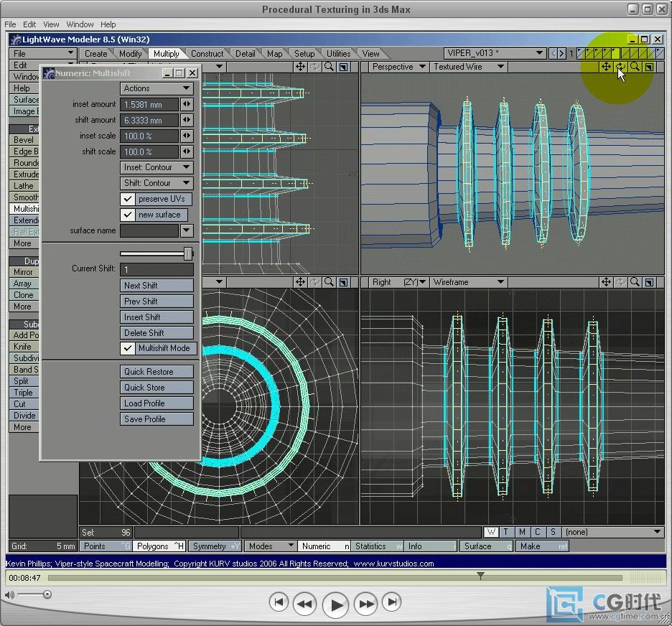672x626 pixels.
Task: Click the rotate icon in the Right (ZY) viewport
Action: point(620,282)
